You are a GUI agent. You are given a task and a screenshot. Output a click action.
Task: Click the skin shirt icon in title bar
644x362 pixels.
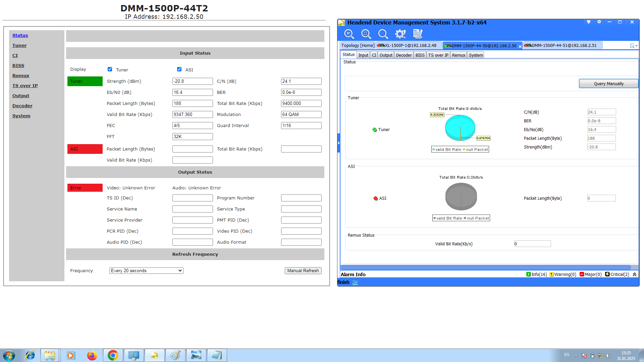click(588, 22)
